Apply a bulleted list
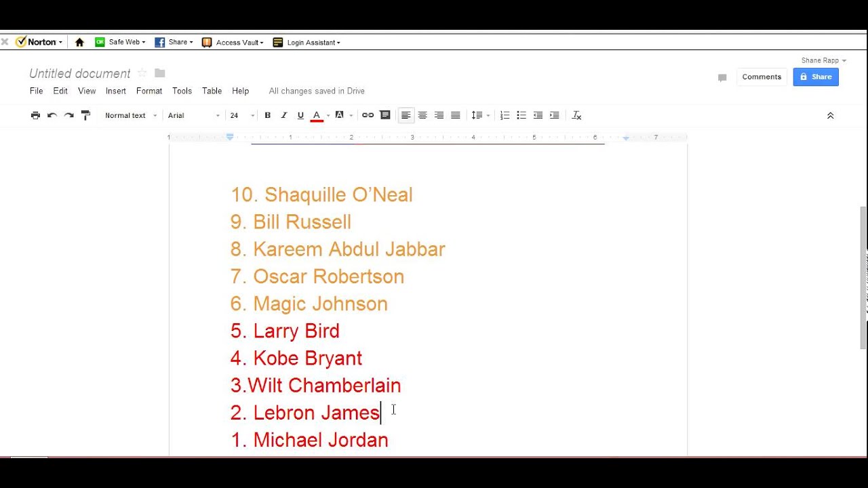The height and width of the screenshot is (488, 868). (x=521, y=115)
